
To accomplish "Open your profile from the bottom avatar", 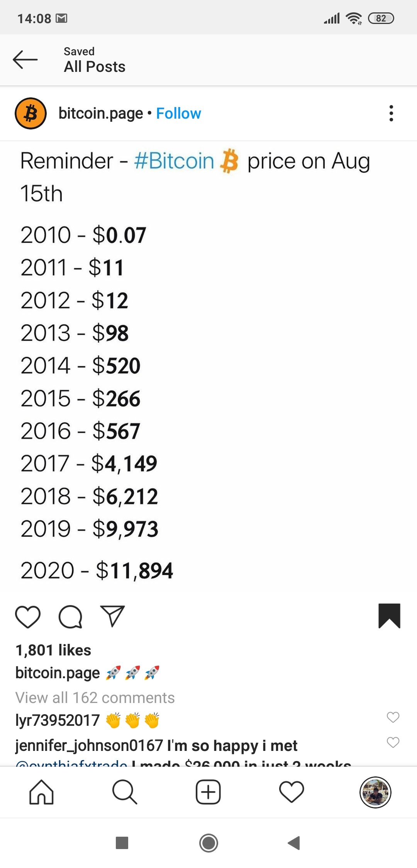I will 375,792.
